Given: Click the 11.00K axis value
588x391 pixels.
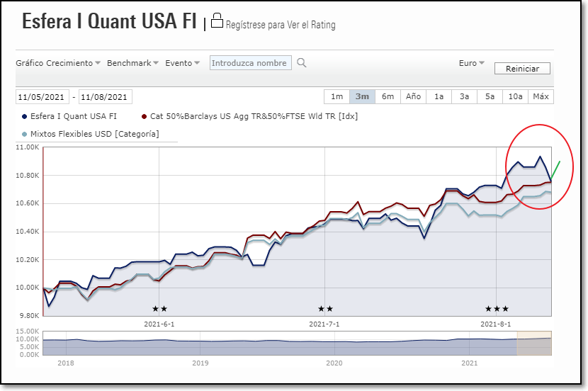Looking at the screenshot, I should coord(28,147).
